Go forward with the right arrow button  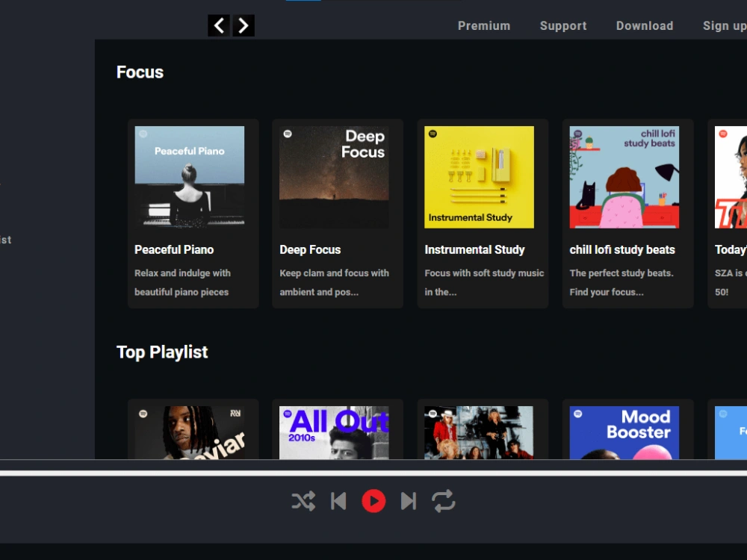244,25
